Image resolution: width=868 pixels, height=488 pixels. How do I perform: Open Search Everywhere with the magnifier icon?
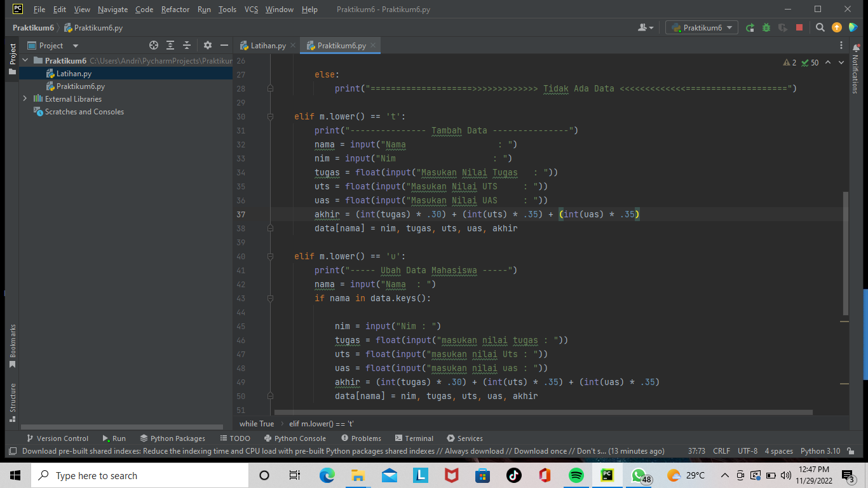pyautogui.click(x=820, y=27)
